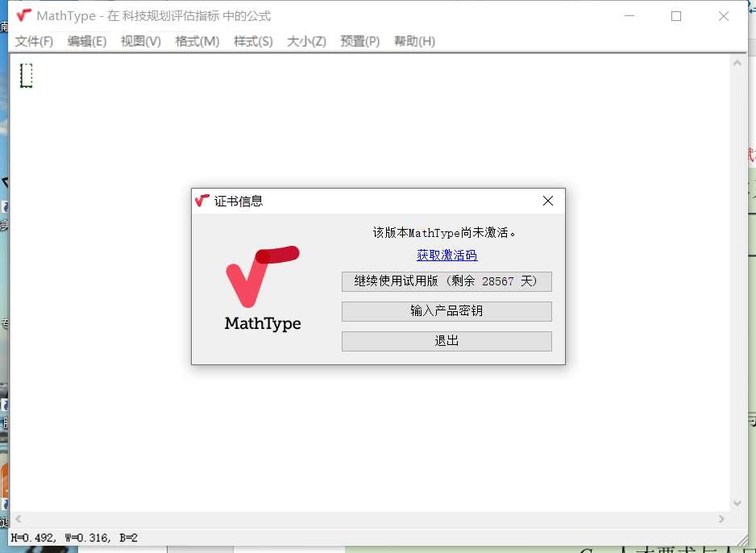756x553 pixels.
Task: Continue trial with 继续使用试用版 button
Action: [x=447, y=281]
